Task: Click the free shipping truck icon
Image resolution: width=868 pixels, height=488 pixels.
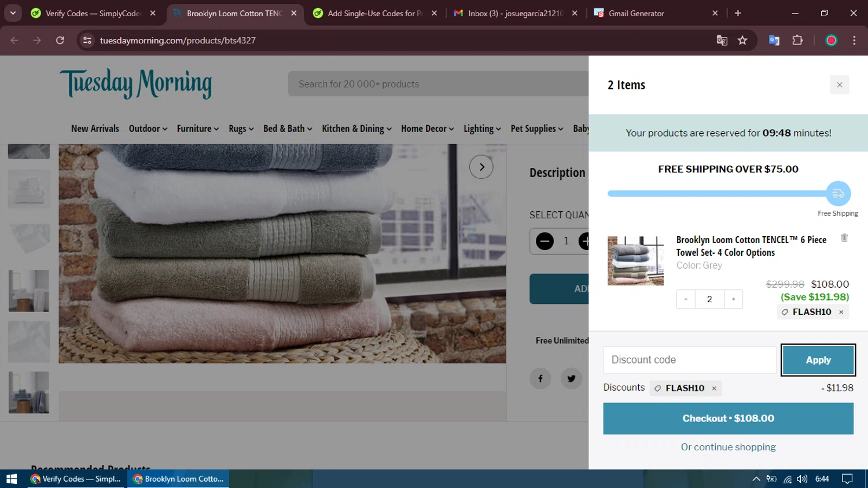Action: [x=838, y=194]
